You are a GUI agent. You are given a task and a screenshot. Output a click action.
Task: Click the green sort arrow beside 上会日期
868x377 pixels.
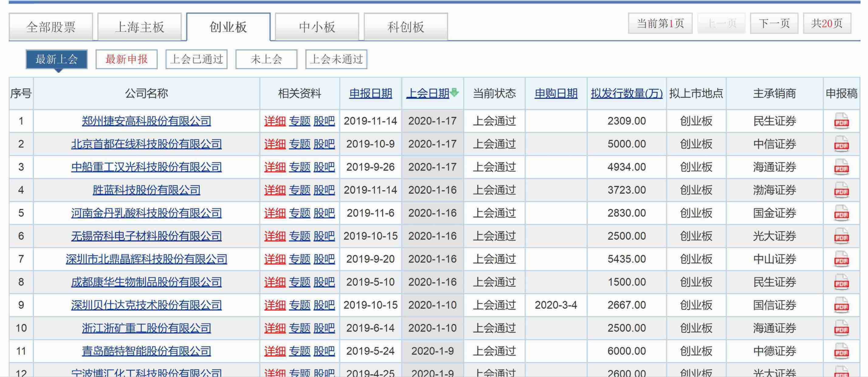[x=454, y=92]
